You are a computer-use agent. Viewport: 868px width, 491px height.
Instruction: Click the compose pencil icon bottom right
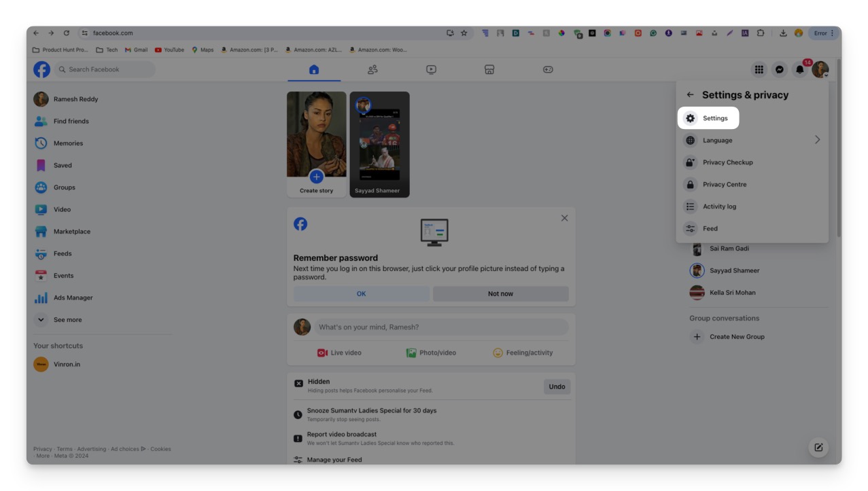coord(818,447)
